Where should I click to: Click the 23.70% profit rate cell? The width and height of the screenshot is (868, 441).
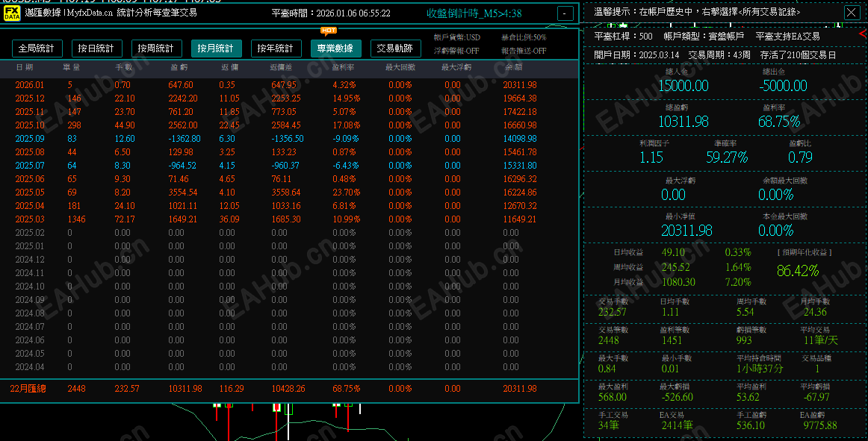point(346,193)
